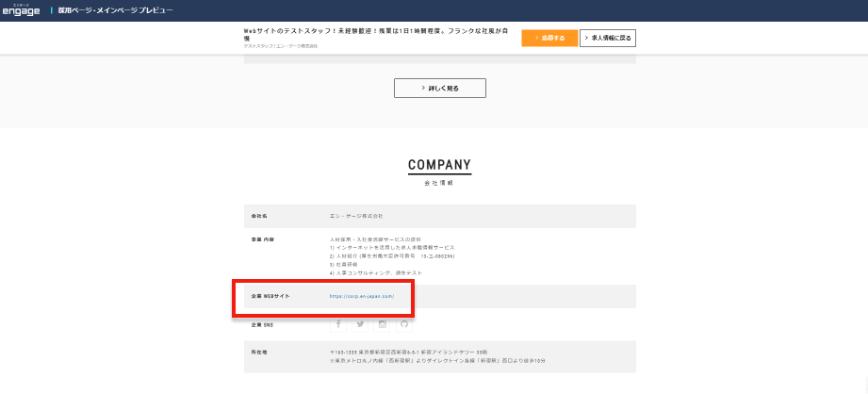Image resolution: width=868 pixels, height=394 pixels.
Task: Click the 詳しく見る button
Action: tap(440, 88)
